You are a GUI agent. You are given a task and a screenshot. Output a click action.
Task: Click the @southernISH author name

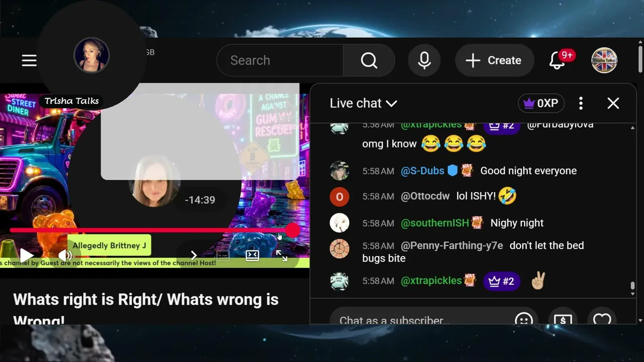coord(435,223)
